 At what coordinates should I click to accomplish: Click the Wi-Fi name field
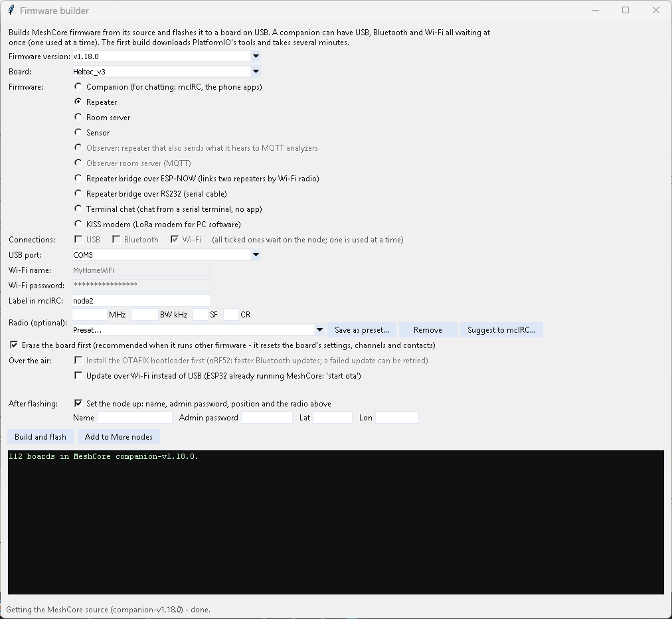coord(141,270)
